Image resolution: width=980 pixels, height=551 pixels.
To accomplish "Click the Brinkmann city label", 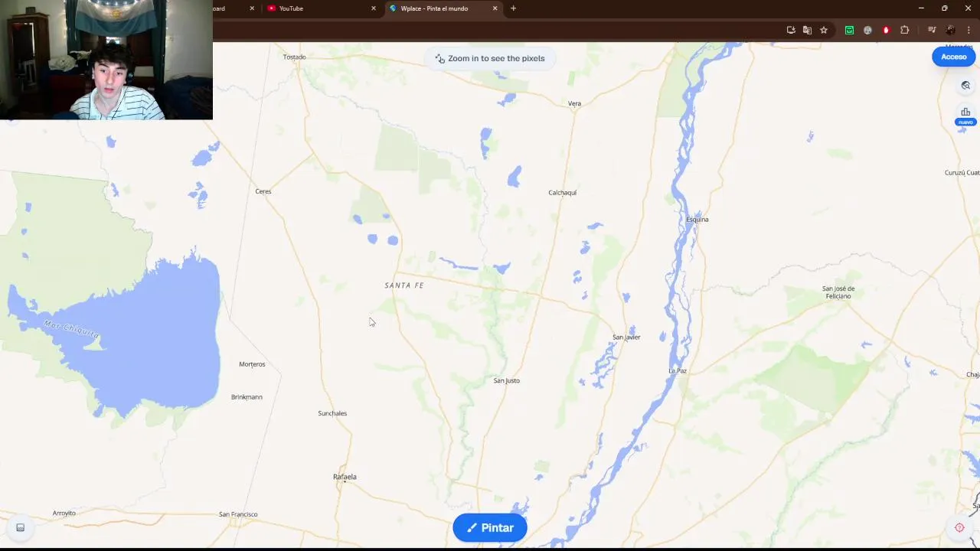I will click(247, 397).
